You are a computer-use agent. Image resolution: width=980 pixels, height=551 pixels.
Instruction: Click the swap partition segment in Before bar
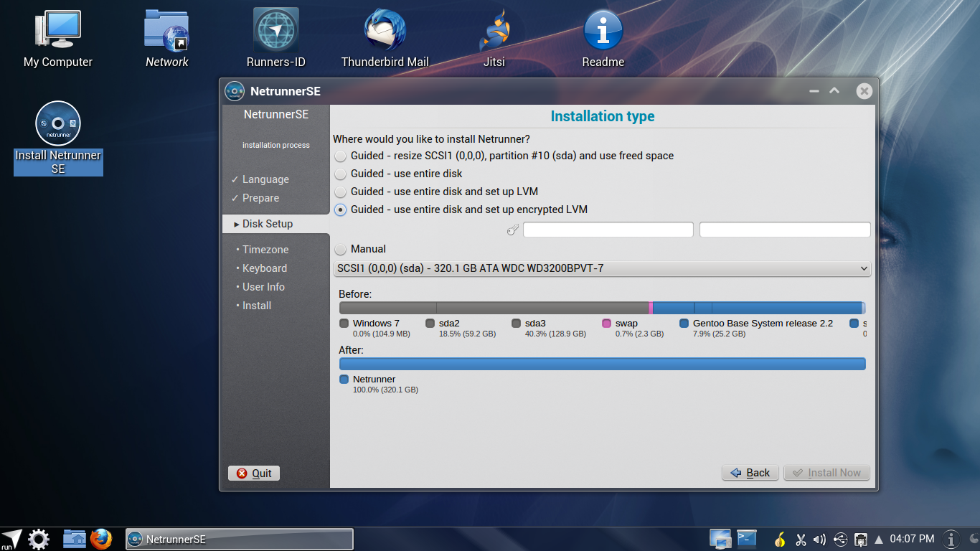coord(651,306)
